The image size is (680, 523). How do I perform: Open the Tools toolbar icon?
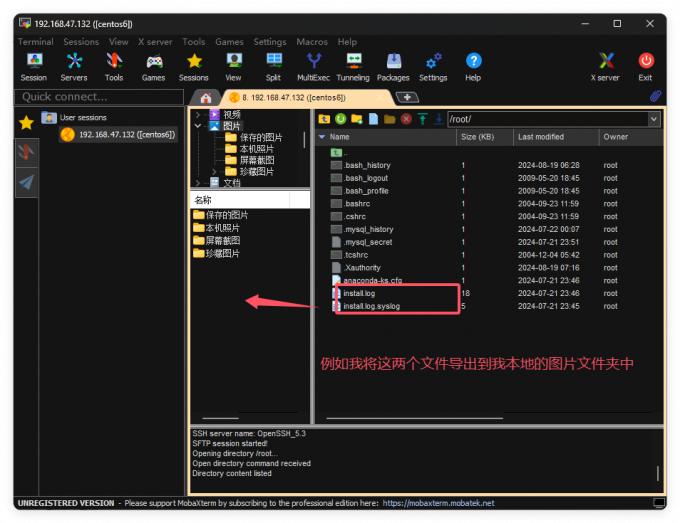pyautogui.click(x=114, y=67)
